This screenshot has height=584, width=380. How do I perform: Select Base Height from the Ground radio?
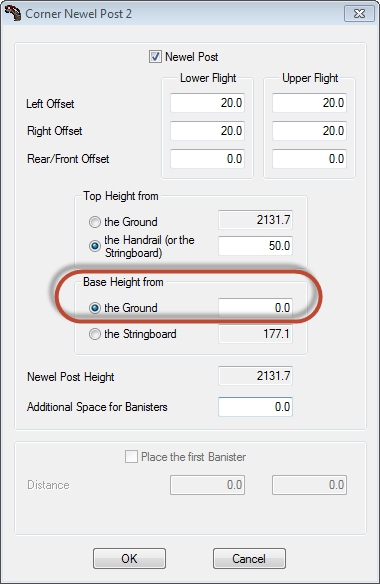95,308
